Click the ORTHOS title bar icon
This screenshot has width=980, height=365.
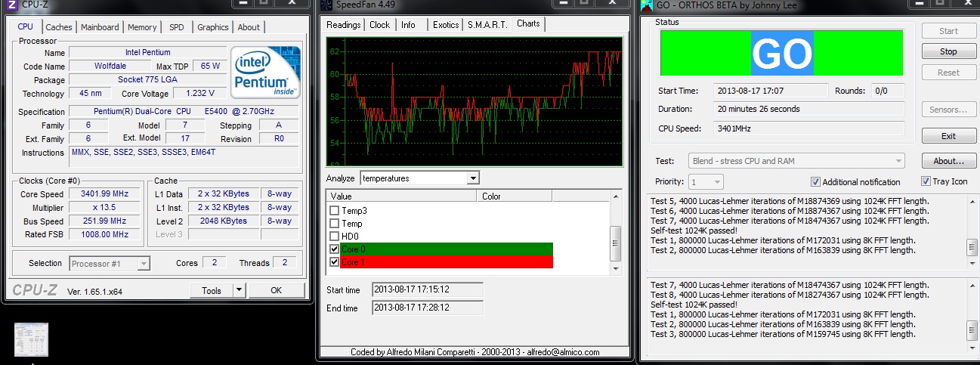[x=647, y=5]
